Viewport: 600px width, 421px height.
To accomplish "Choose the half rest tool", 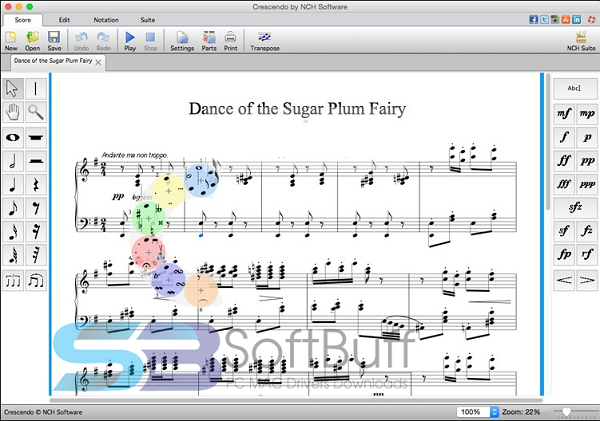I will click(36, 161).
